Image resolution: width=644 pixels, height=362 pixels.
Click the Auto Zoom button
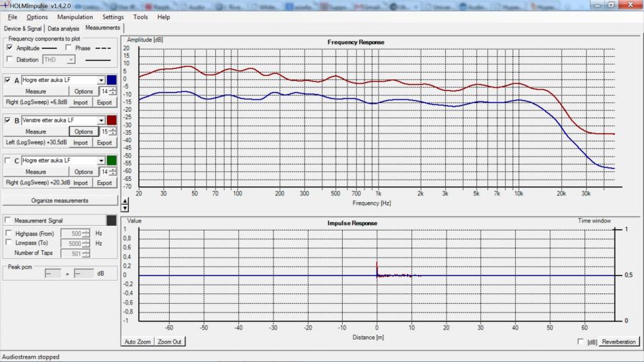(x=137, y=342)
